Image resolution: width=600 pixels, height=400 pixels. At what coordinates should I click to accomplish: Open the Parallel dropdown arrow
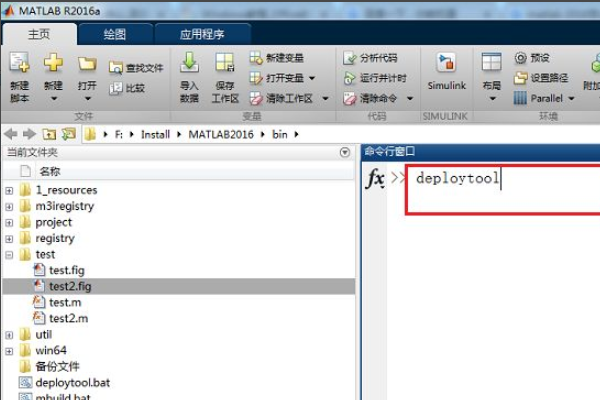[571, 98]
